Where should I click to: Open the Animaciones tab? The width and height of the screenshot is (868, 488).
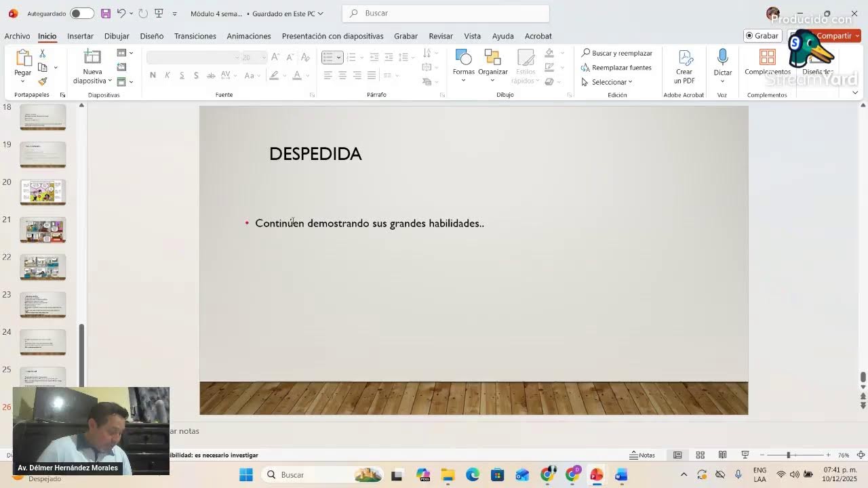click(249, 36)
